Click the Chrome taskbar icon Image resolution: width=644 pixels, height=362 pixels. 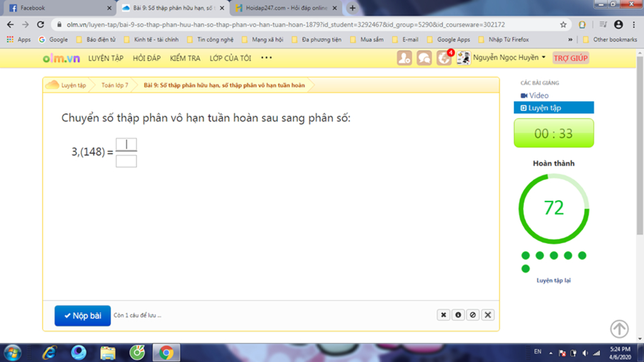(x=166, y=353)
